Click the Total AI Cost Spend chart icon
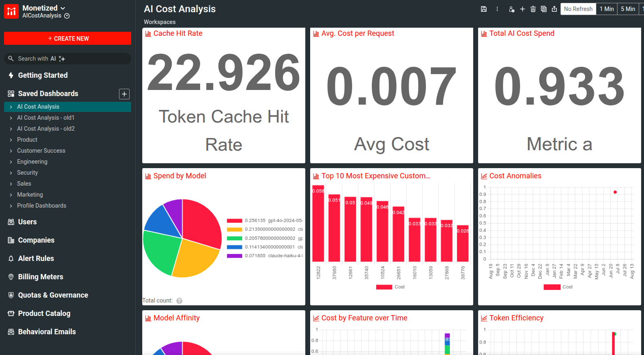This screenshot has height=355, width=644. (x=484, y=34)
